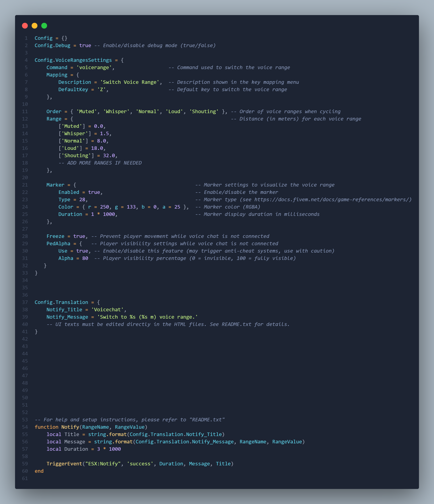Click the ['Normal'] range value 8.0
The width and height of the screenshot is (434, 504).
[102, 141]
